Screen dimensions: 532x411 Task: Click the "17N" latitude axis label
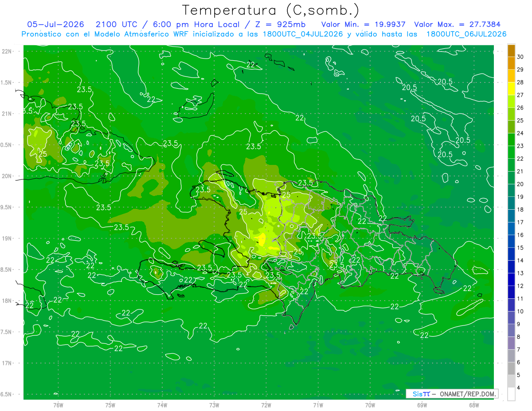8,363
